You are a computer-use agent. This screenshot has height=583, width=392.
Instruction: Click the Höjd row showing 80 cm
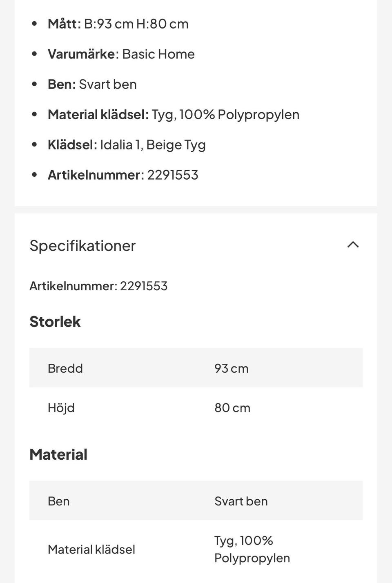coord(195,407)
